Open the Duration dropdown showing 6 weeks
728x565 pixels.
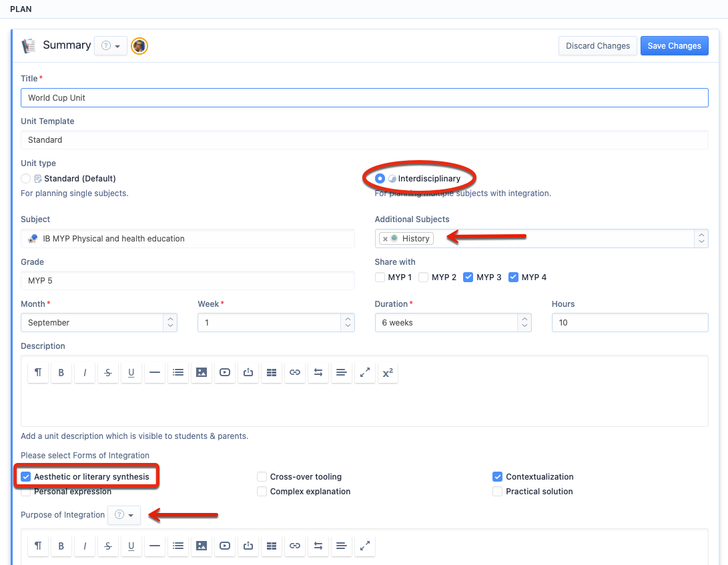point(452,323)
